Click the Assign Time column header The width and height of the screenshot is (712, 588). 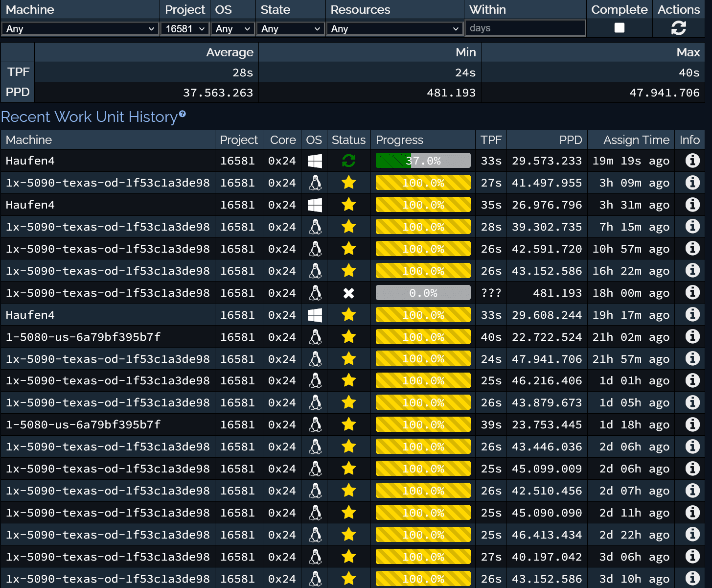[636, 140]
